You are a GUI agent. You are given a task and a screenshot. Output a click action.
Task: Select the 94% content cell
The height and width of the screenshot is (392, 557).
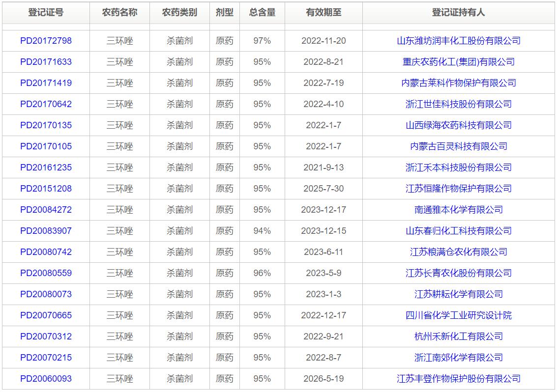pyautogui.click(x=262, y=231)
